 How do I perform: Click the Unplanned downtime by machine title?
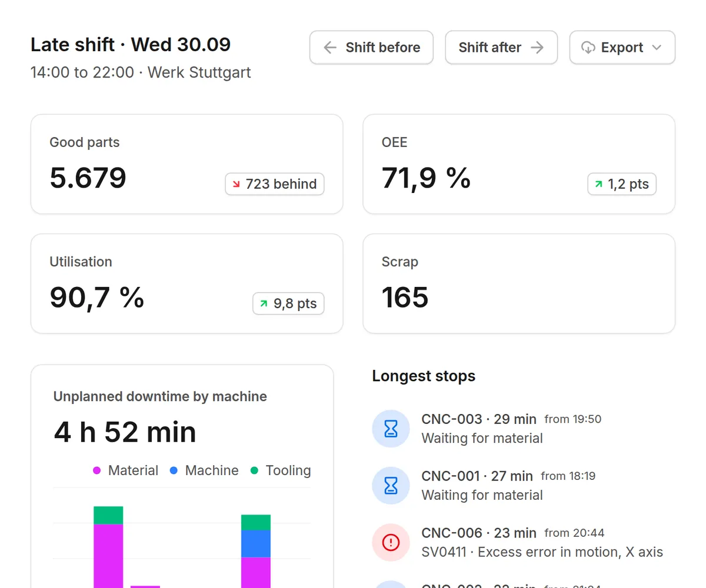coord(160,396)
